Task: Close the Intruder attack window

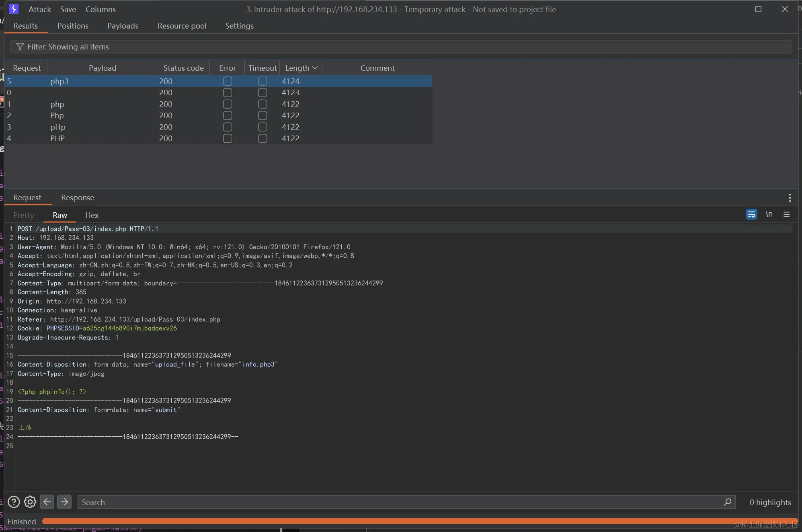Action: [785, 9]
